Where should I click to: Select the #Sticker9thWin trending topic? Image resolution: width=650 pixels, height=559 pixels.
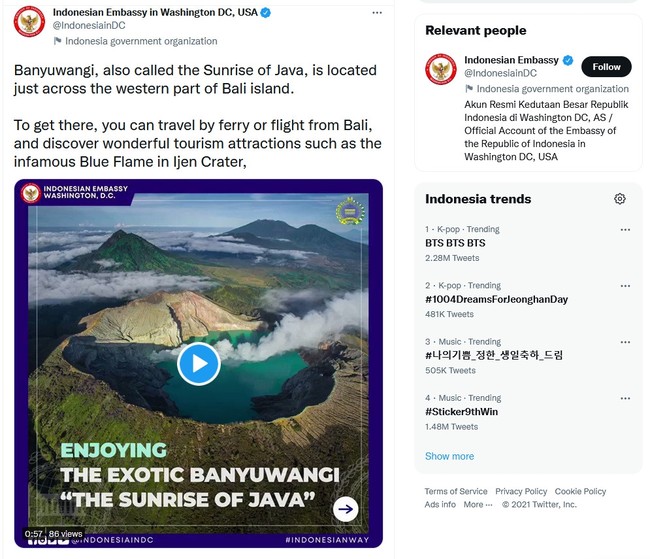pos(462,411)
